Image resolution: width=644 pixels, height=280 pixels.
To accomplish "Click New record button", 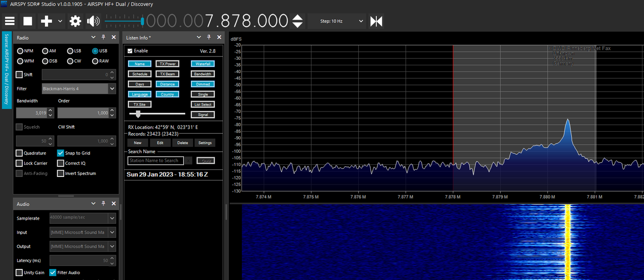I will pyautogui.click(x=137, y=143).
